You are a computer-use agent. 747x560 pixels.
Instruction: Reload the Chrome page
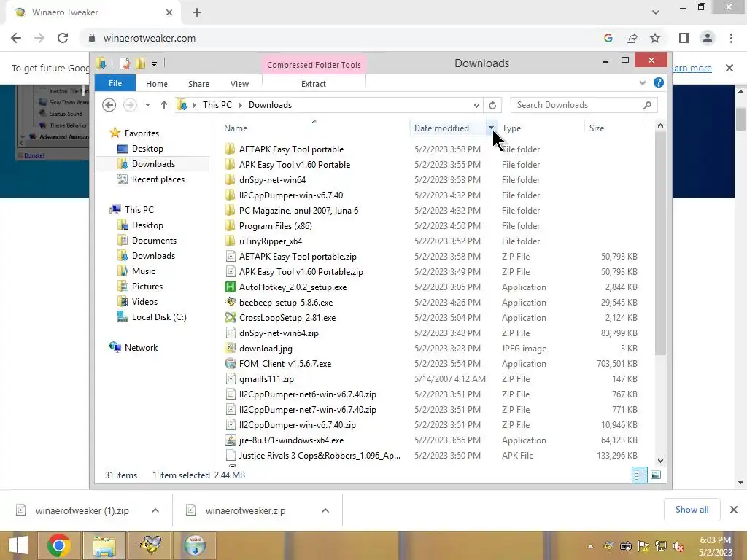tap(63, 38)
